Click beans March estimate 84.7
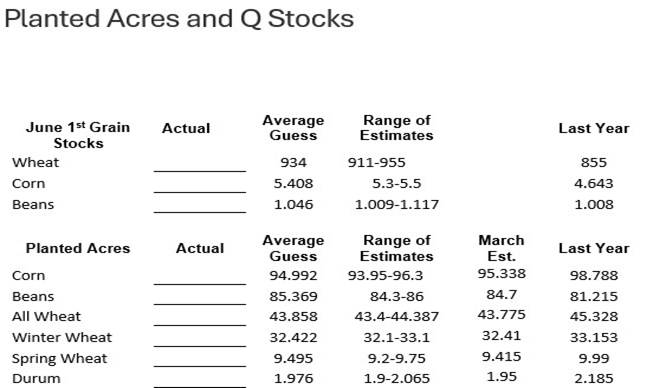Screen dimensions: 653x388 coord(501,295)
